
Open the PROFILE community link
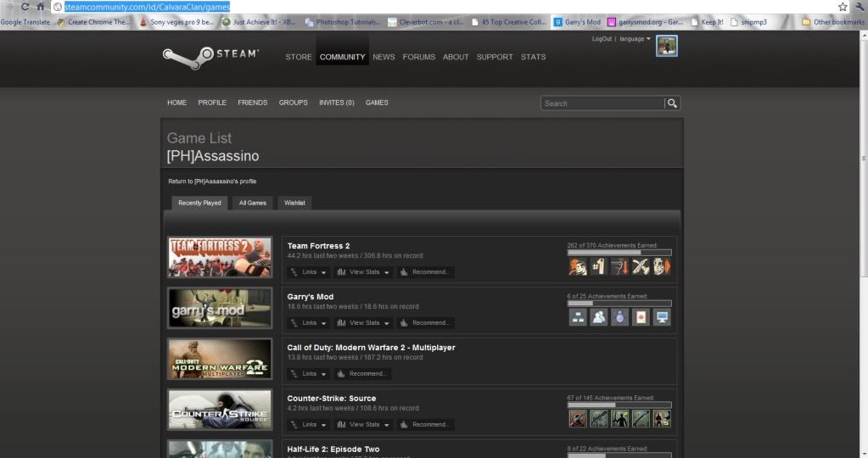[212, 103]
